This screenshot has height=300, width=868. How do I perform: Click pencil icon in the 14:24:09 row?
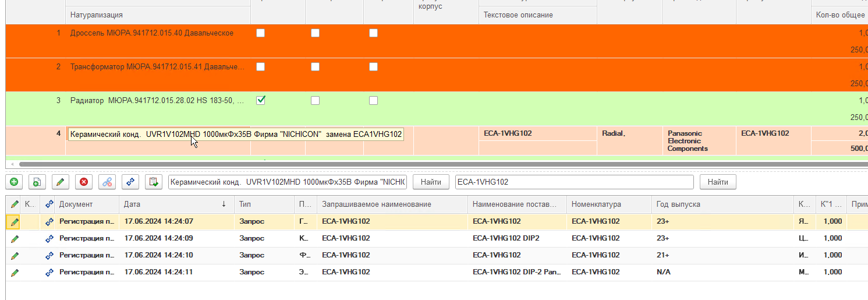click(x=15, y=238)
